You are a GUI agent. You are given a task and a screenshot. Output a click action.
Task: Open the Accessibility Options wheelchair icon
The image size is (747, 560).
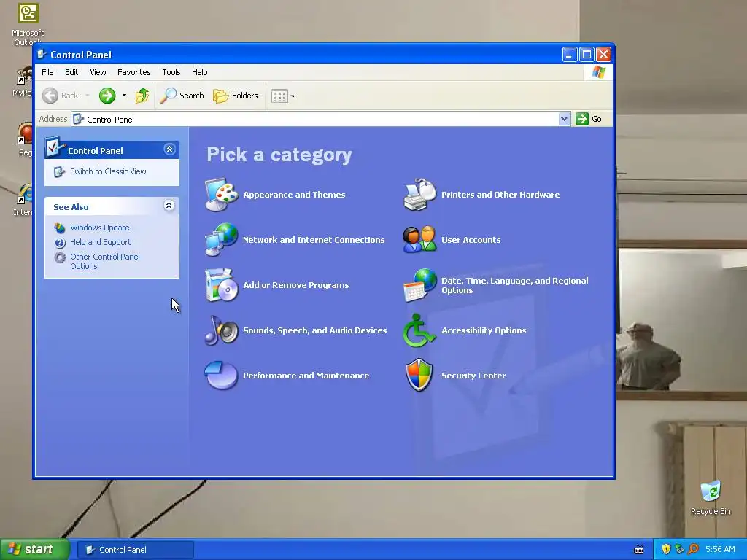pos(419,330)
